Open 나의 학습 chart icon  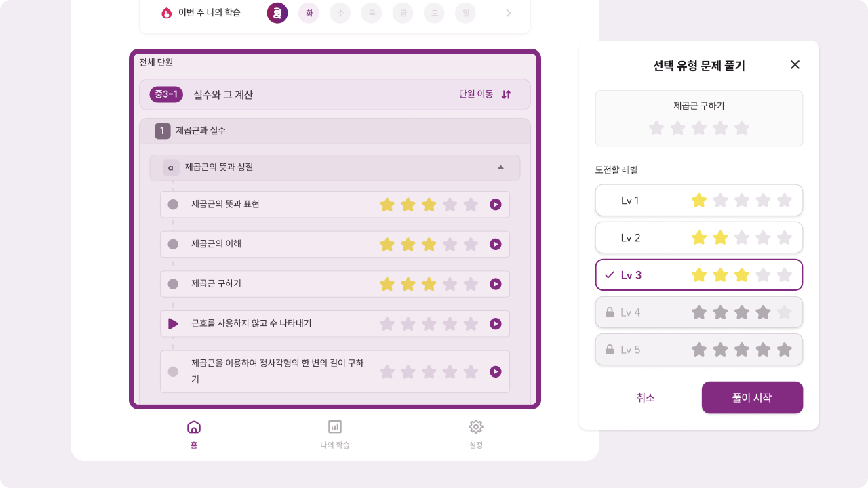(x=335, y=427)
